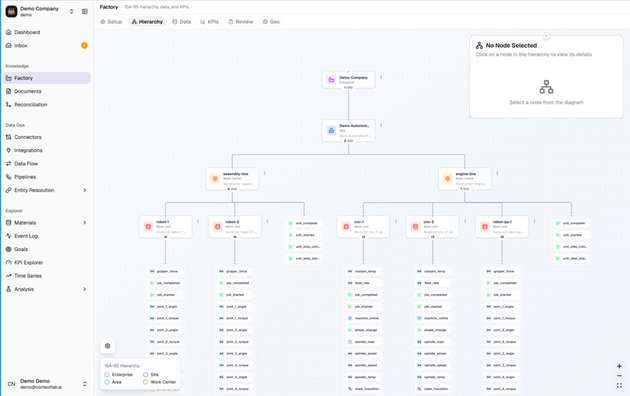Open the company switcher dropdown

[x=72, y=11]
